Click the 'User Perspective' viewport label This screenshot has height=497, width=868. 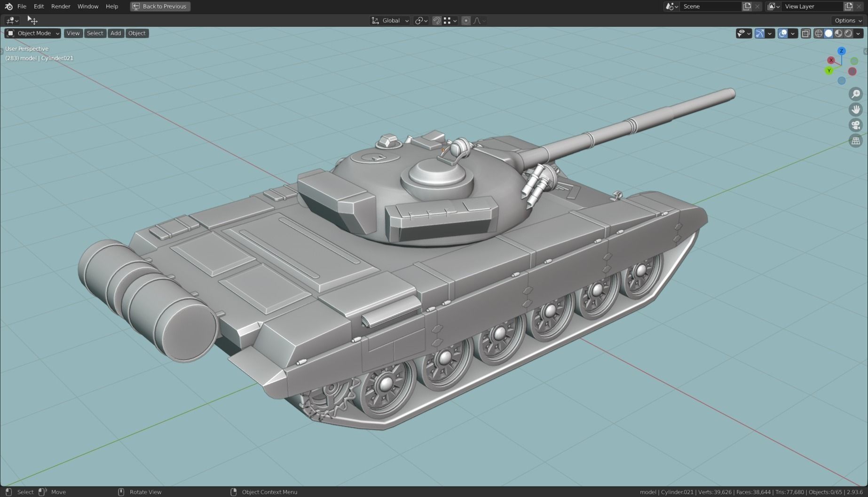27,48
